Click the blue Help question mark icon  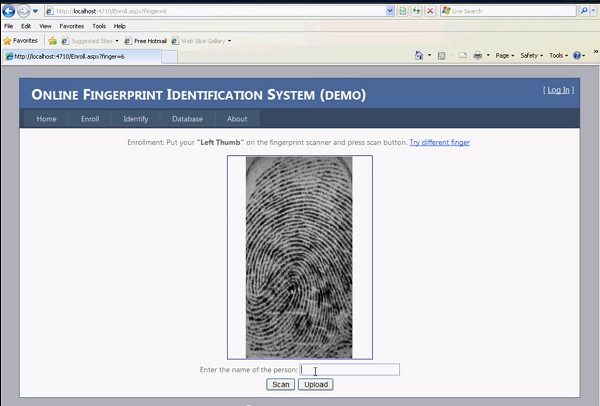tap(578, 55)
